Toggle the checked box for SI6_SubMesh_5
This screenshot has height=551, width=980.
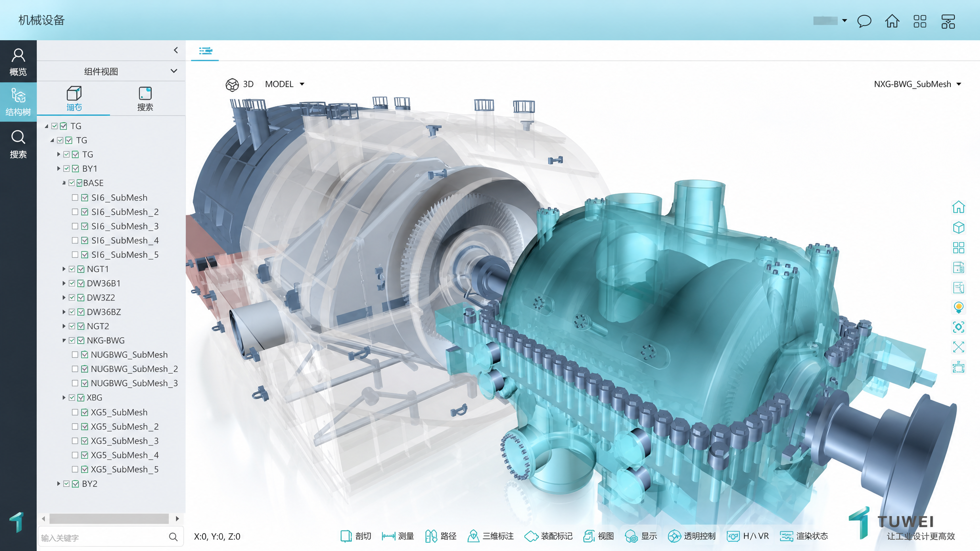point(85,254)
